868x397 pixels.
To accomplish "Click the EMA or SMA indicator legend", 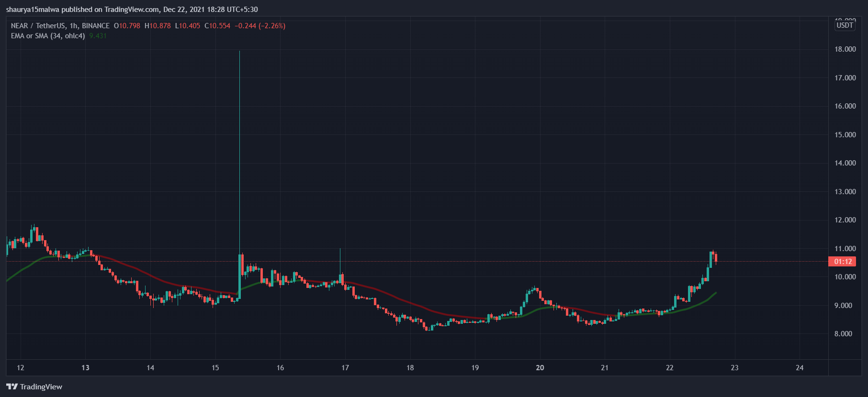I will pos(48,36).
